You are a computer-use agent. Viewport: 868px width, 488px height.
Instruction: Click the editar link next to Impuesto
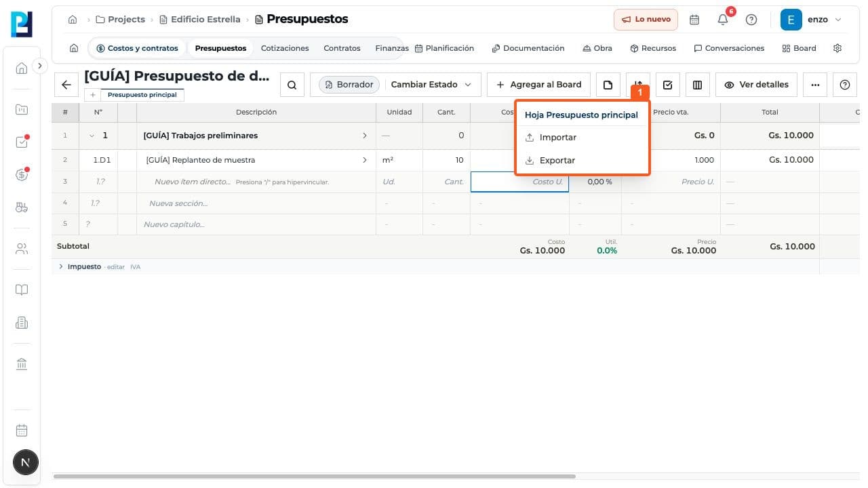click(116, 267)
